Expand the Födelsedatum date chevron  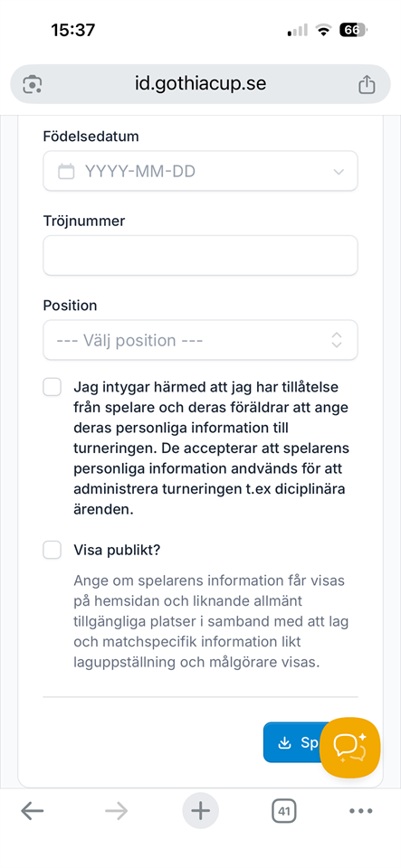[339, 172]
